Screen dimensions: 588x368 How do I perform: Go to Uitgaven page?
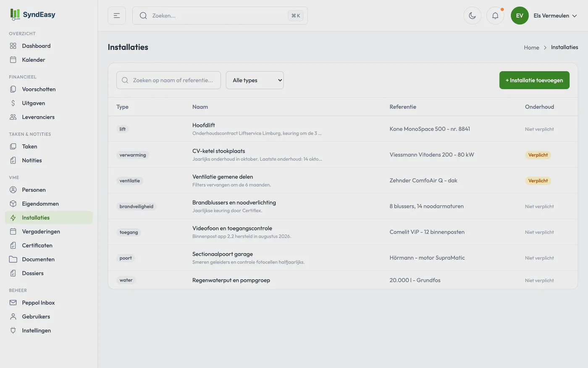[x=49, y=103]
